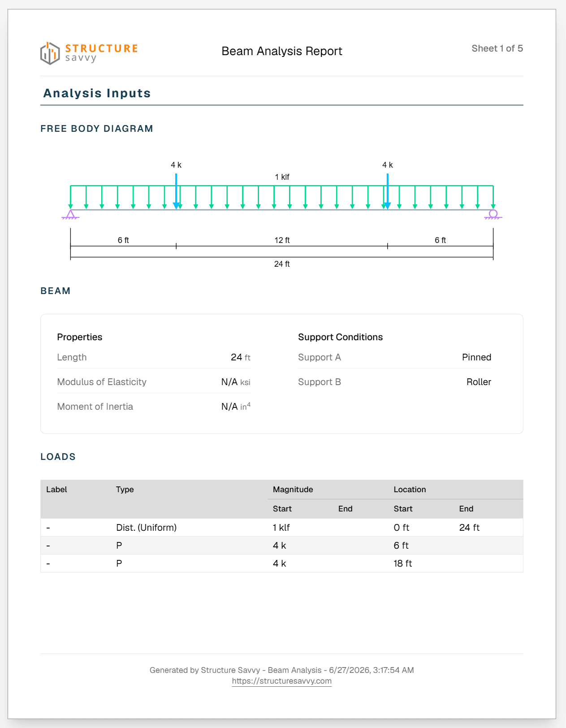Select the '1 klf' distributed load label
The height and width of the screenshot is (728, 566).
pyautogui.click(x=282, y=177)
